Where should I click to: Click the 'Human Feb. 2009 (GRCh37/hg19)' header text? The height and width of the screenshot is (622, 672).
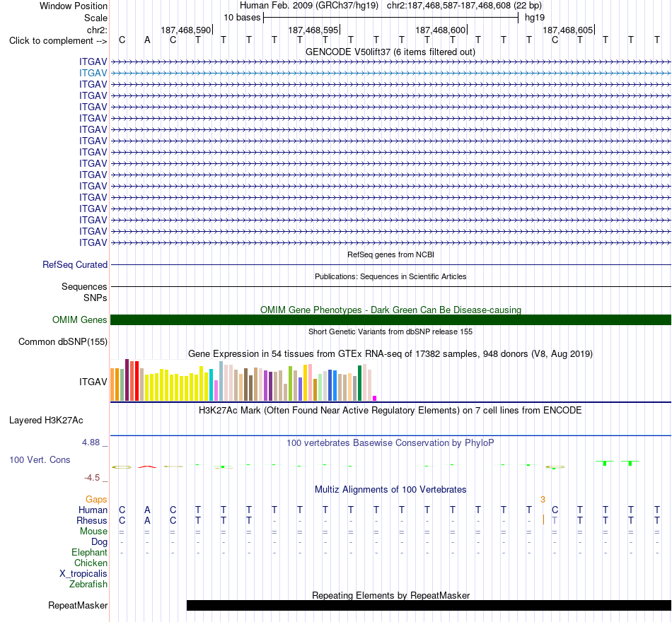tap(309, 6)
